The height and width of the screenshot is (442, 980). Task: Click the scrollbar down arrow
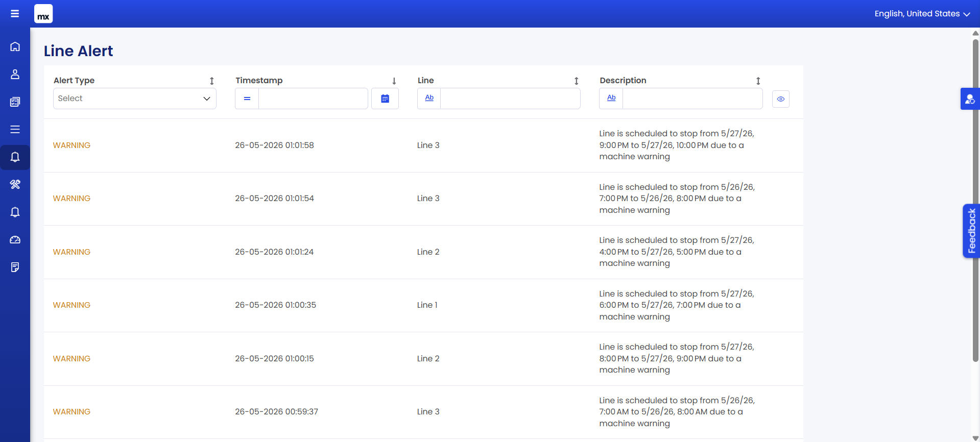[x=975, y=438]
